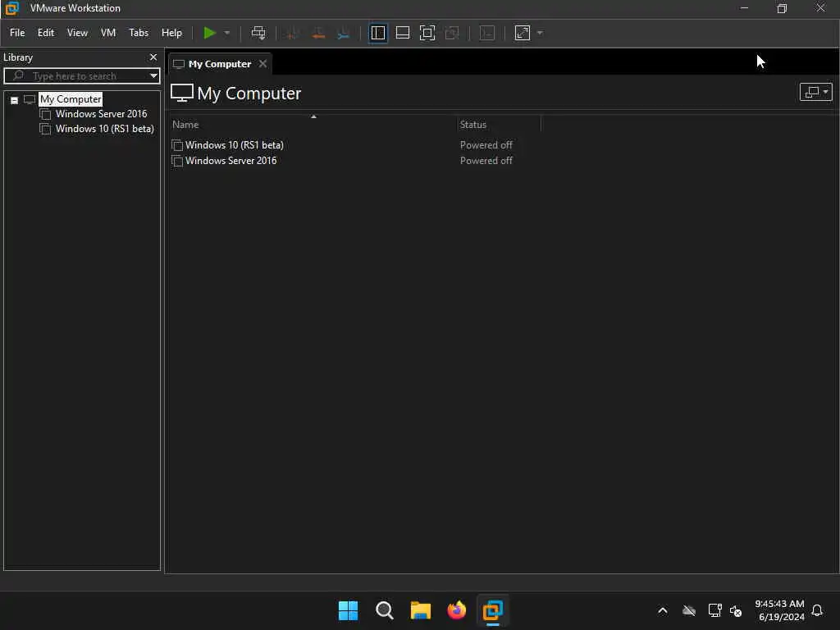This screenshot has height=630, width=840.
Task: Switch to the My Computer tab
Action: pyautogui.click(x=220, y=64)
